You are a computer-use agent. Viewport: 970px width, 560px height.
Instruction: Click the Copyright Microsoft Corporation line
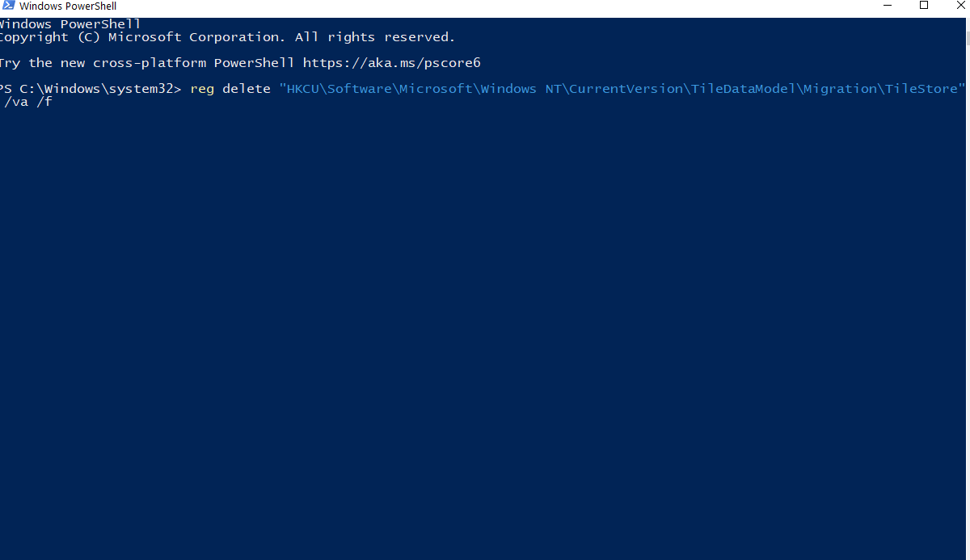(x=226, y=36)
